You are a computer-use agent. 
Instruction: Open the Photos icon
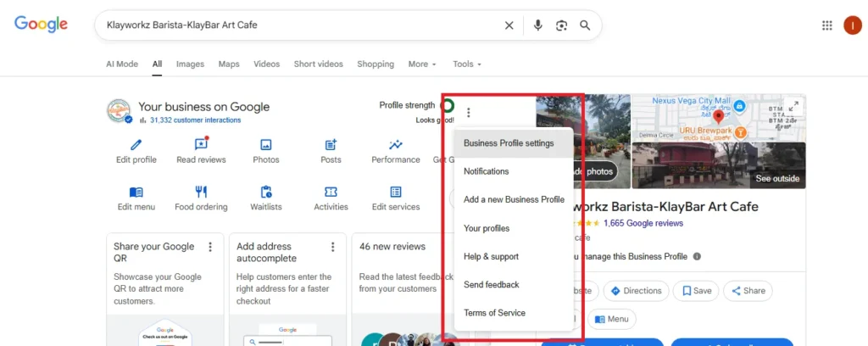265,145
